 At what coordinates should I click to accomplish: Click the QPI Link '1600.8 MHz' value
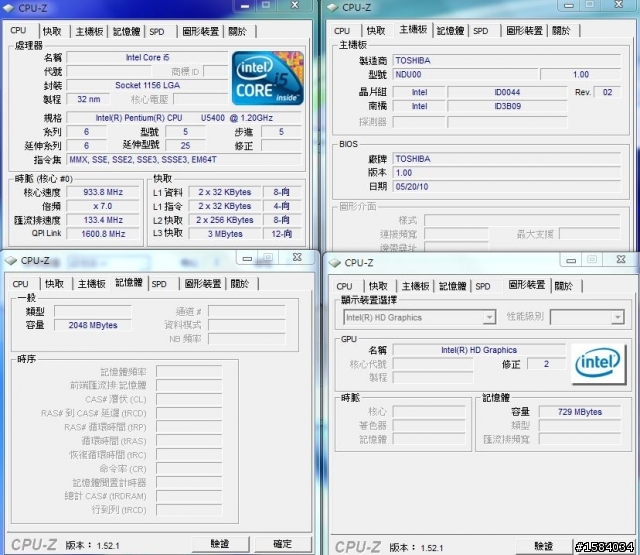tap(103, 234)
